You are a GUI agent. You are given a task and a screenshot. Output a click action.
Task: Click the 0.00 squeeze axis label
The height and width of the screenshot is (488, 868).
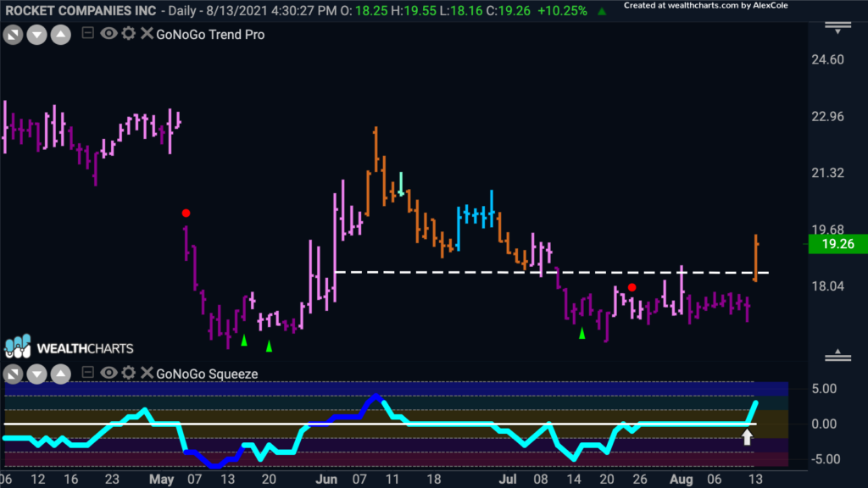[824, 424]
